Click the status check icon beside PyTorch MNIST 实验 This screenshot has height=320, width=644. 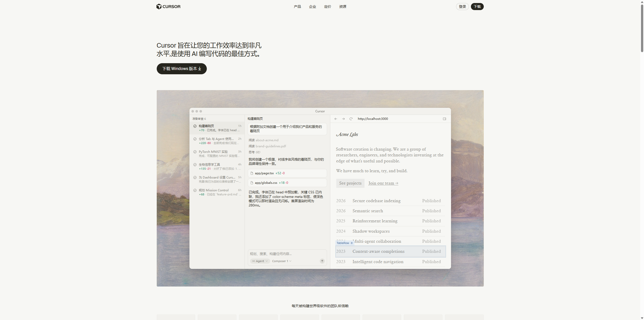click(x=195, y=152)
